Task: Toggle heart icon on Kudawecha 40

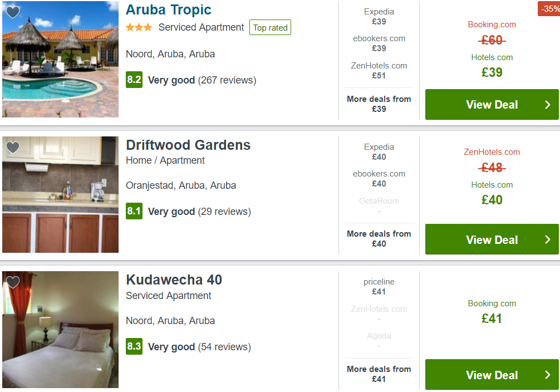Action: pos(13,282)
